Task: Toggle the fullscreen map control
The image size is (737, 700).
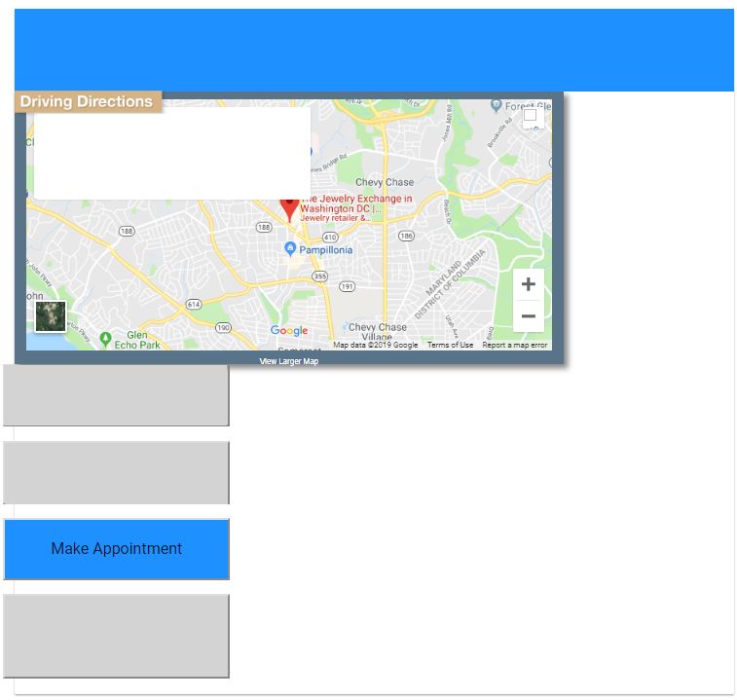Action: pos(533,116)
